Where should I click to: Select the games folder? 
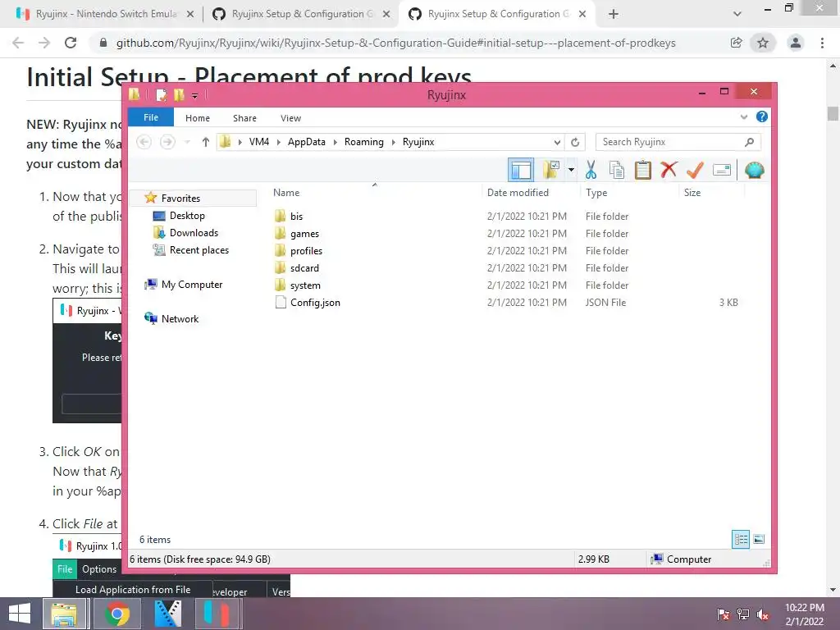[304, 234]
